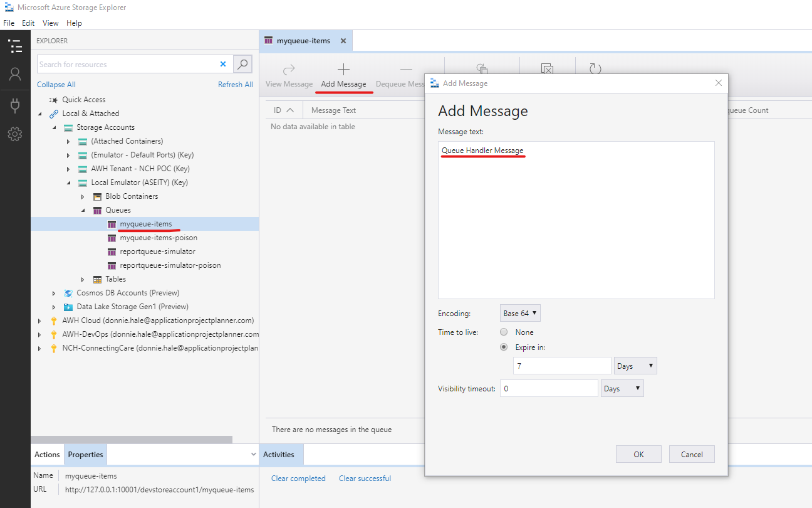This screenshot has height=508, width=812.
Task: Click the Storage Accounts icon
Action: click(x=68, y=127)
